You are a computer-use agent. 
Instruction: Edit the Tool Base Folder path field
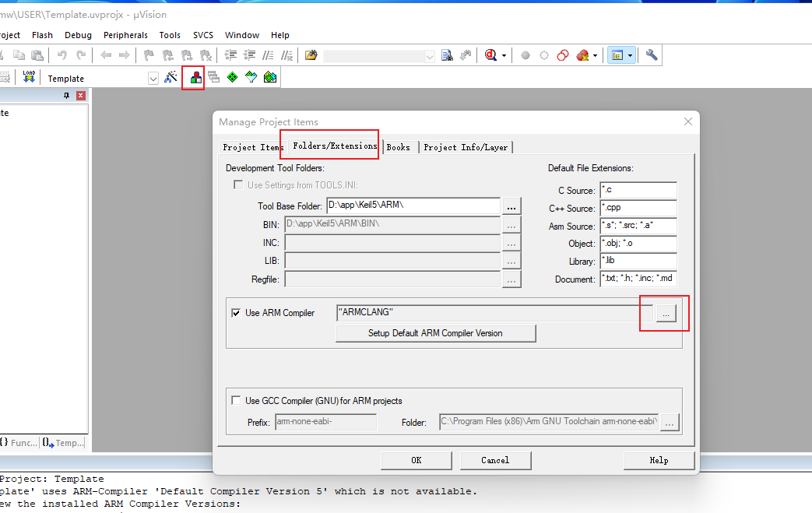pos(413,206)
